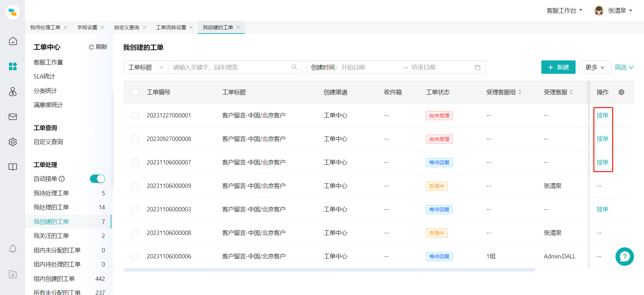Open the home icon in sidebar
This screenshot has width=644, height=295.
click(13, 41)
